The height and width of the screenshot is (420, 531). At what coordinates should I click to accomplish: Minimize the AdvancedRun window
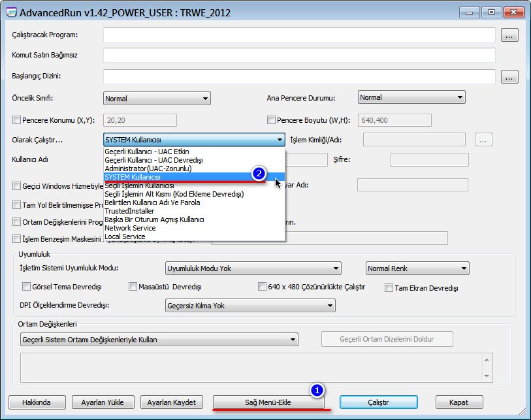[x=470, y=12]
